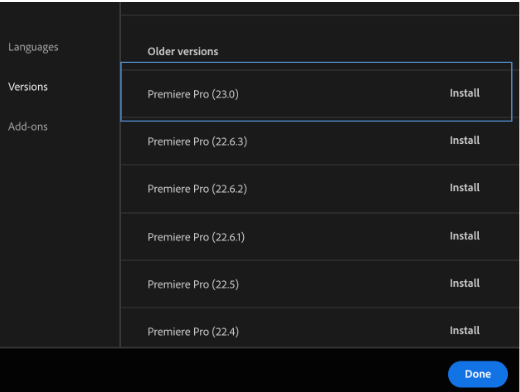Click the Older versions heading

coord(183,51)
